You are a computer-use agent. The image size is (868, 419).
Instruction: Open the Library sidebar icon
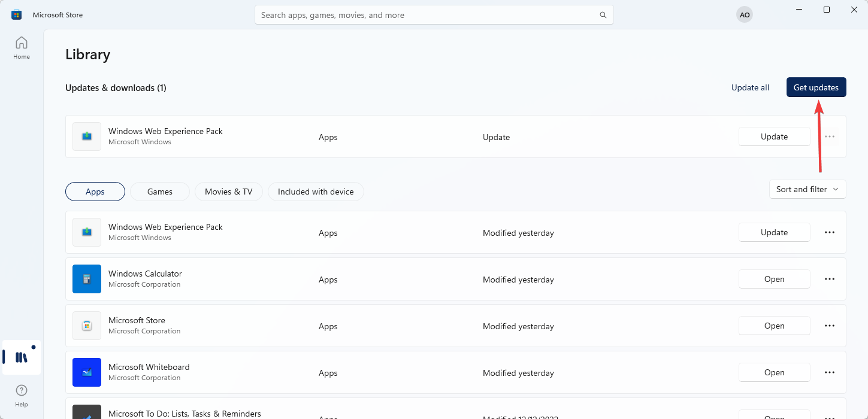click(22, 357)
